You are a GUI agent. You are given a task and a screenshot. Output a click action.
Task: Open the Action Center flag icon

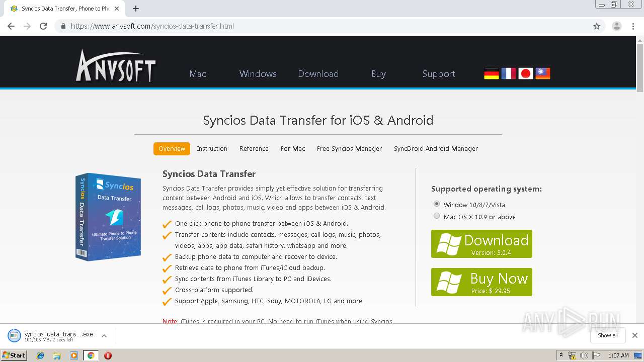click(x=596, y=355)
